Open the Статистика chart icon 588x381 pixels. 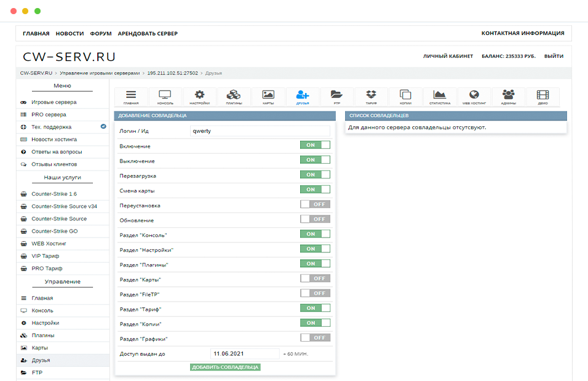(x=440, y=97)
